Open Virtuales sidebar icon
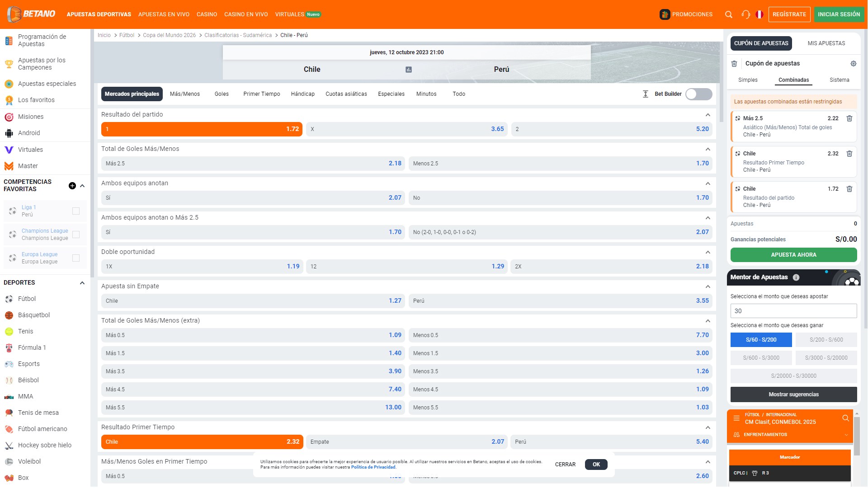868x488 pixels. pos(9,150)
